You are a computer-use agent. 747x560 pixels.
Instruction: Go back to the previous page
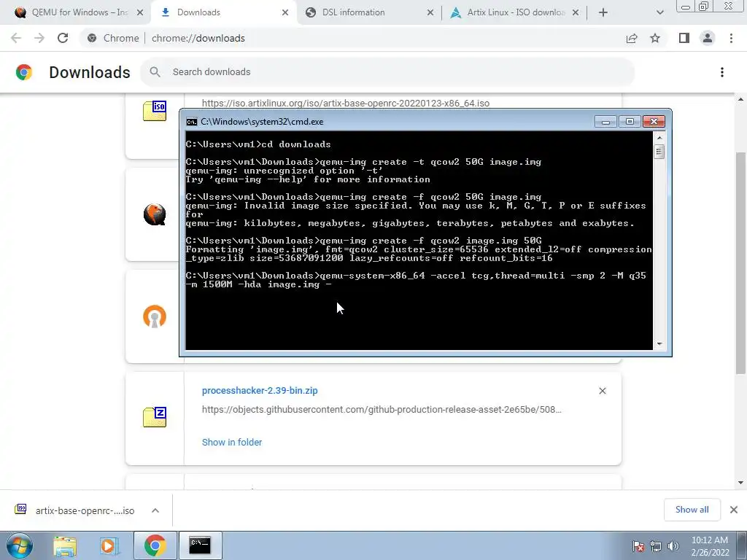[x=16, y=38]
